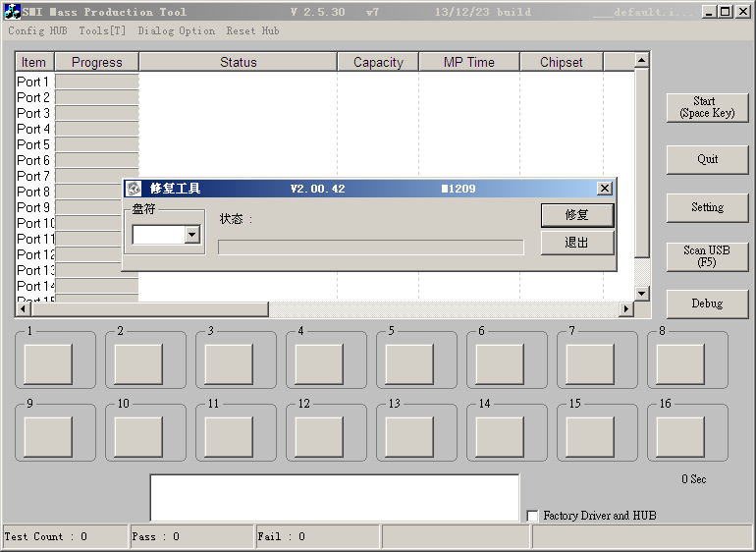Click port slot 3 box
756x552 pixels.
pyautogui.click(x=229, y=364)
